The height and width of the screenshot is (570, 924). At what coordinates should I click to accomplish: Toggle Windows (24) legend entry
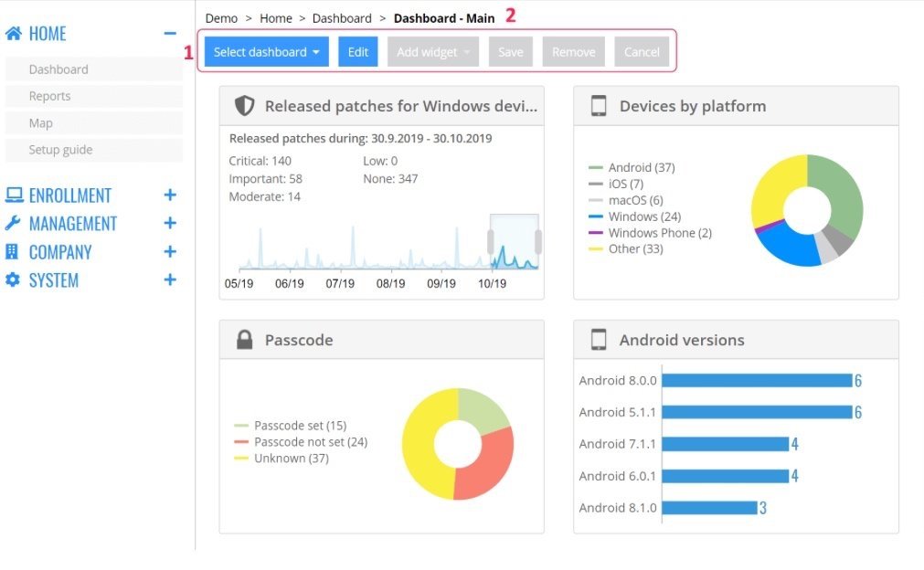pos(634,216)
